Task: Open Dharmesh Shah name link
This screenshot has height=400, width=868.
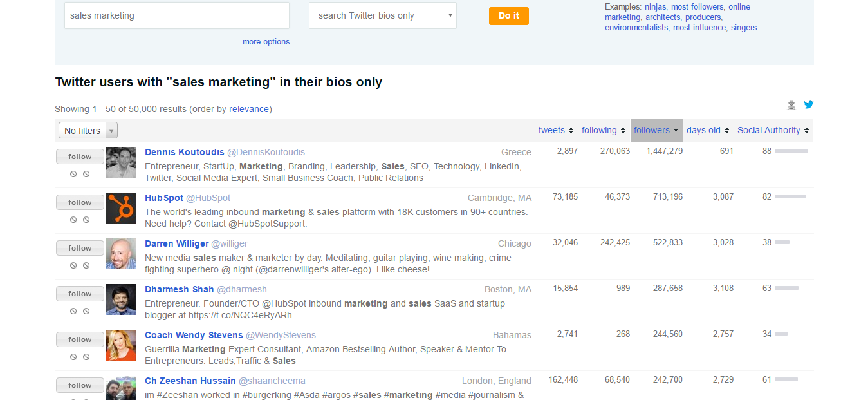Action: pyautogui.click(x=180, y=289)
